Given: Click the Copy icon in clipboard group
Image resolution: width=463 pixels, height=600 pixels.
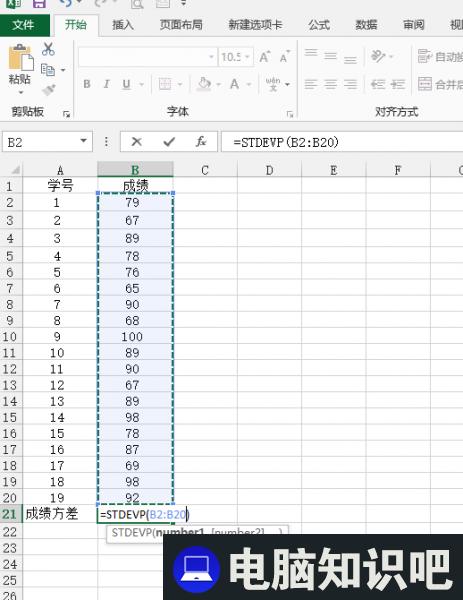Looking at the screenshot, I should [x=48, y=70].
